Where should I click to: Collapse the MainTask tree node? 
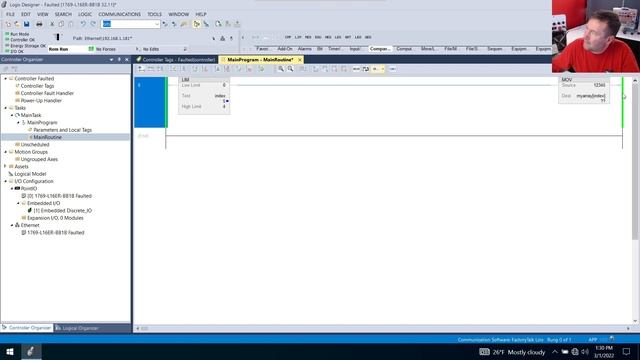point(12,115)
